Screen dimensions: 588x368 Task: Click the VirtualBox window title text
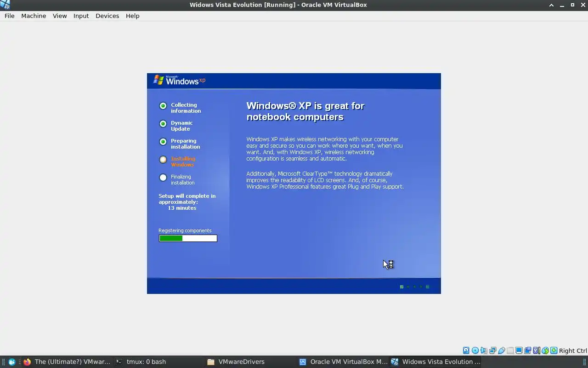[x=278, y=5]
